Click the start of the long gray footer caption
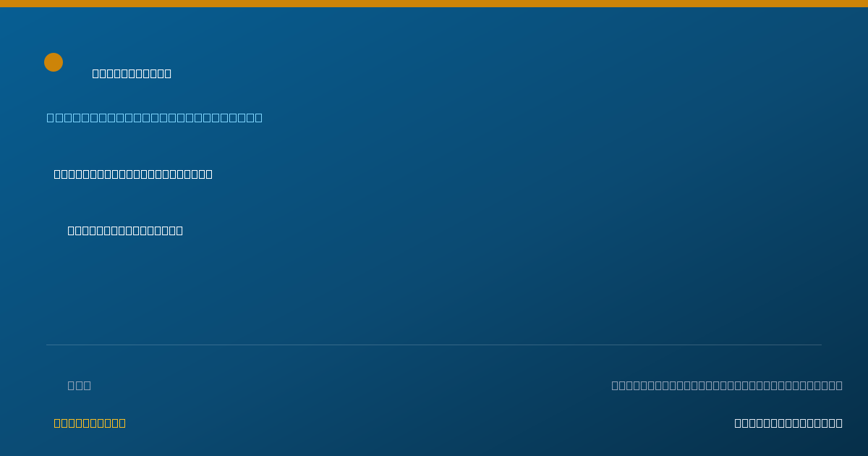Screen dimensions: 868x456 click(615, 385)
